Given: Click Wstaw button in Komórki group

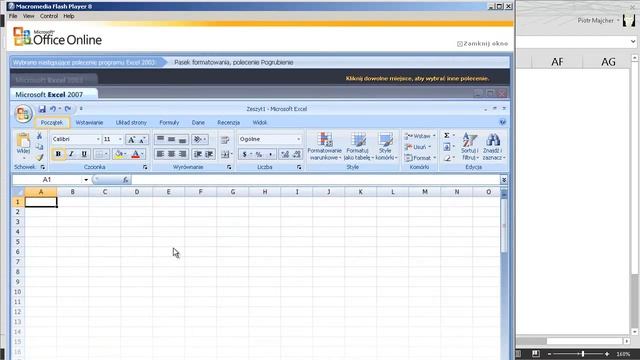Looking at the screenshot, I should [420, 136].
